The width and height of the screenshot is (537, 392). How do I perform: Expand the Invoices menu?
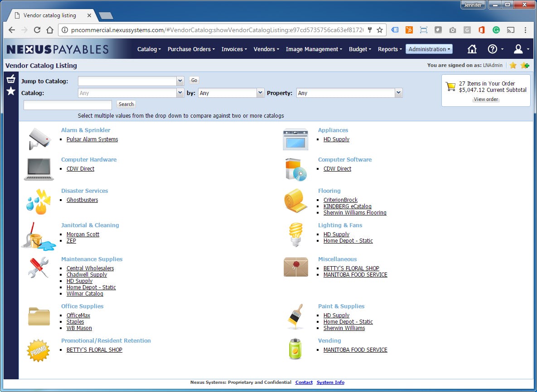click(234, 49)
